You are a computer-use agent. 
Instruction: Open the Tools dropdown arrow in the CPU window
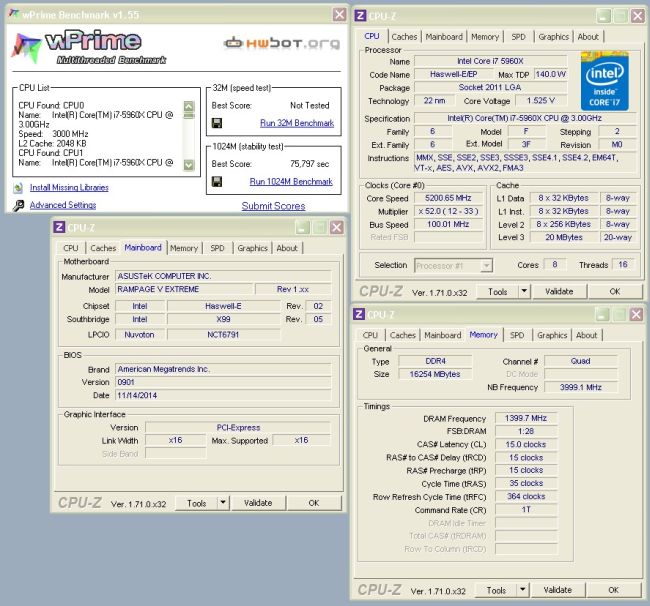tap(524, 291)
